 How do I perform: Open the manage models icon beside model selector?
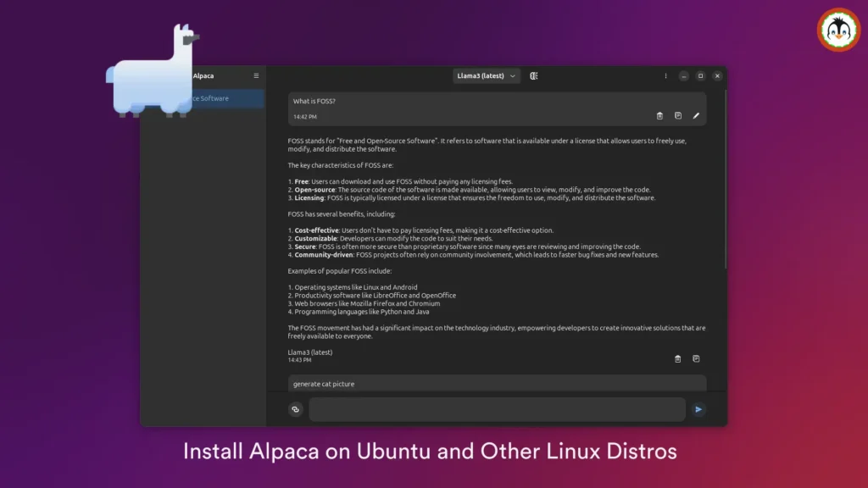point(534,76)
